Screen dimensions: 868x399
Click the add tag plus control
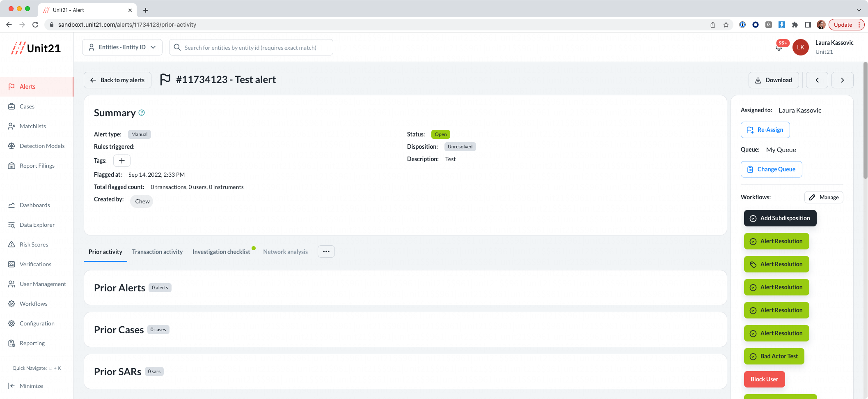[x=121, y=160]
